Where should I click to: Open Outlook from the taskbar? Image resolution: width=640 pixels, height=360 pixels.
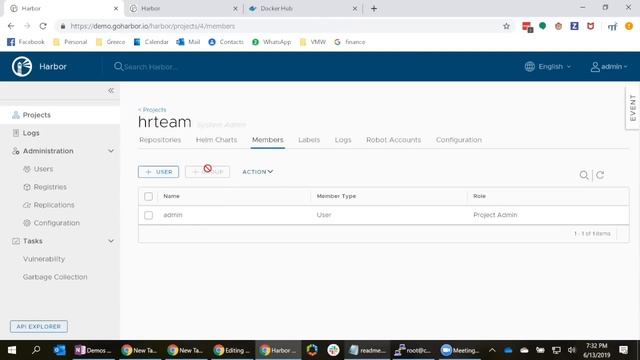tap(60, 350)
